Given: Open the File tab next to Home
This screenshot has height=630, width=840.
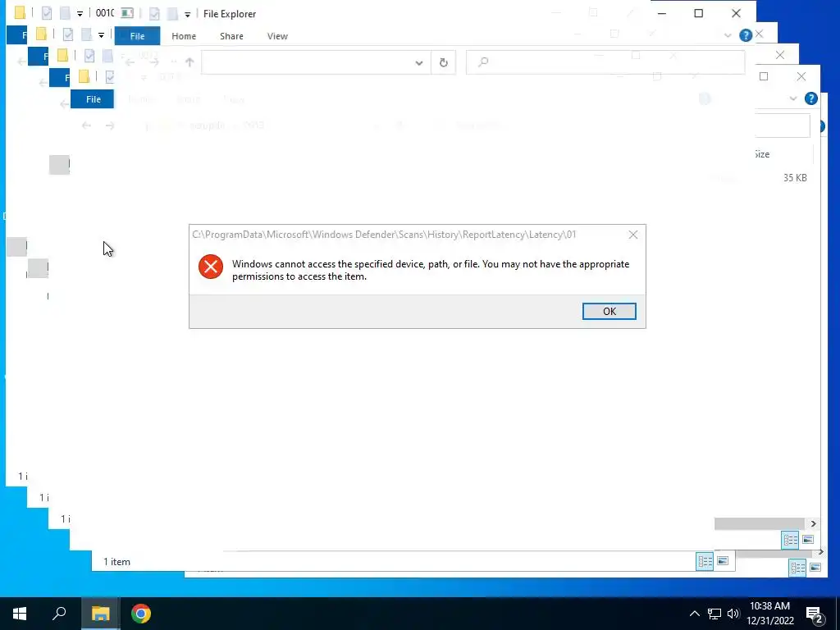Looking at the screenshot, I should tap(137, 36).
